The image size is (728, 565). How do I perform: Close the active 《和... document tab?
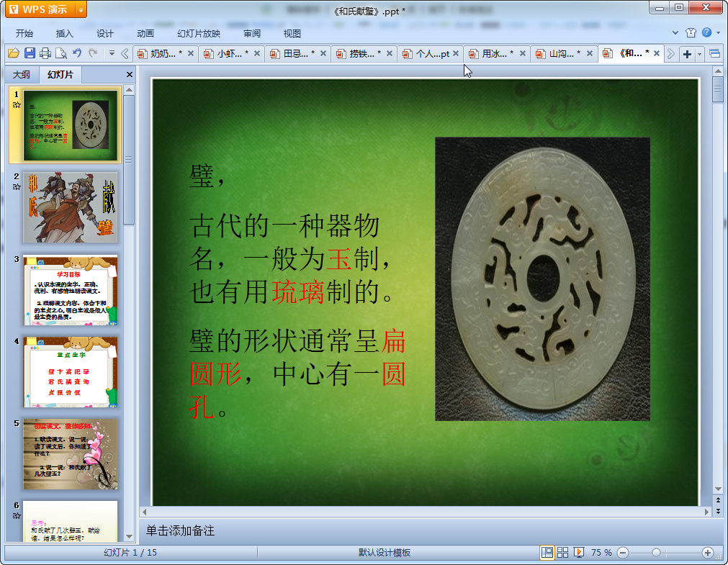click(657, 53)
